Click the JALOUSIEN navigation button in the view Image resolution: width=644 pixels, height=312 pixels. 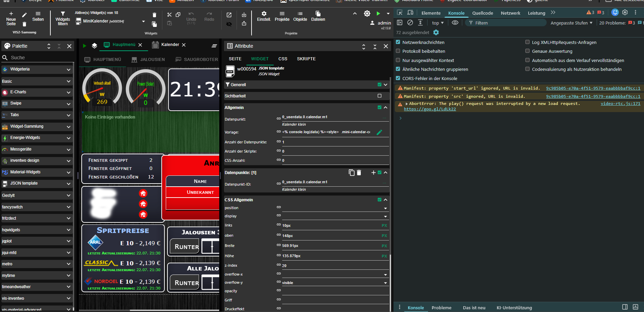point(148,59)
